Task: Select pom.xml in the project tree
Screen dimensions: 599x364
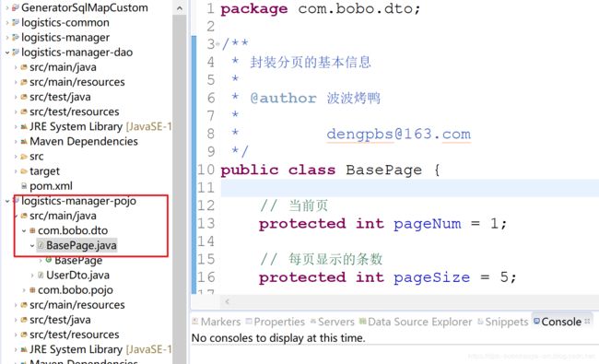Action: (51, 186)
